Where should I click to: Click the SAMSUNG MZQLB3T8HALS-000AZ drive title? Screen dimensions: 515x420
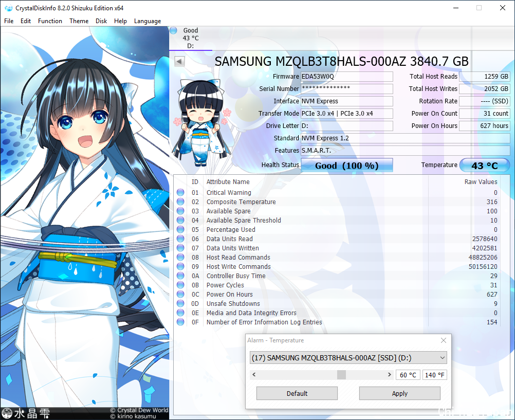coord(342,62)
